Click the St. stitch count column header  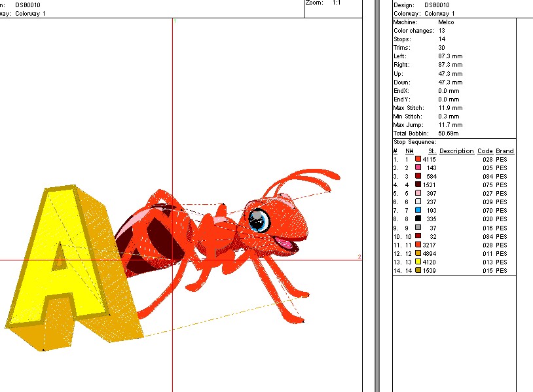pos(432,151)
